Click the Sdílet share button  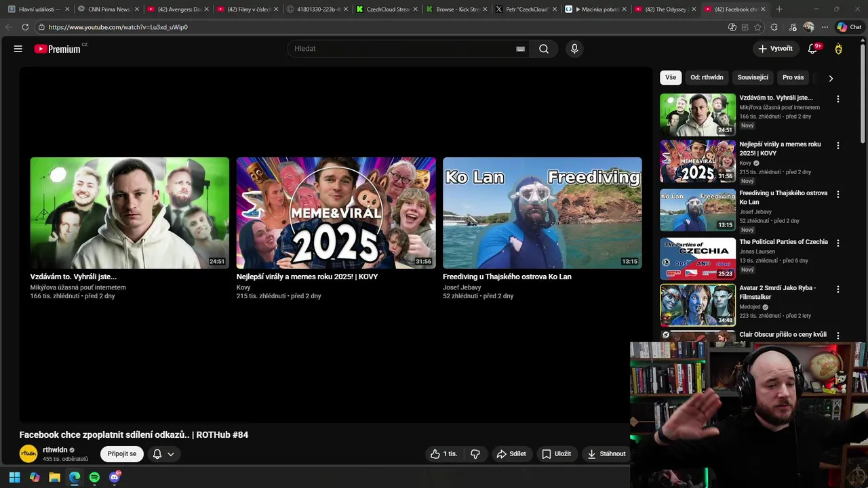(511, 454)
